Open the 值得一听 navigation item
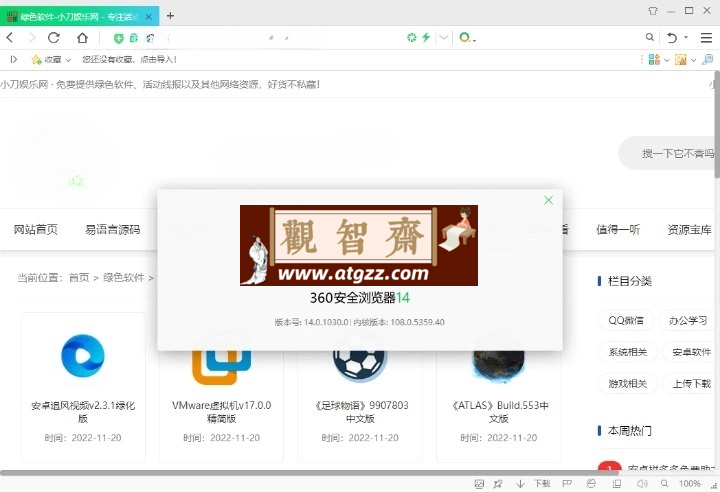 [618, 229]
